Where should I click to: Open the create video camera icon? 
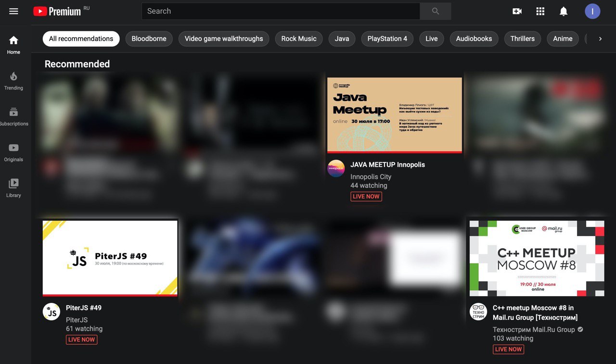pos(517,11)
